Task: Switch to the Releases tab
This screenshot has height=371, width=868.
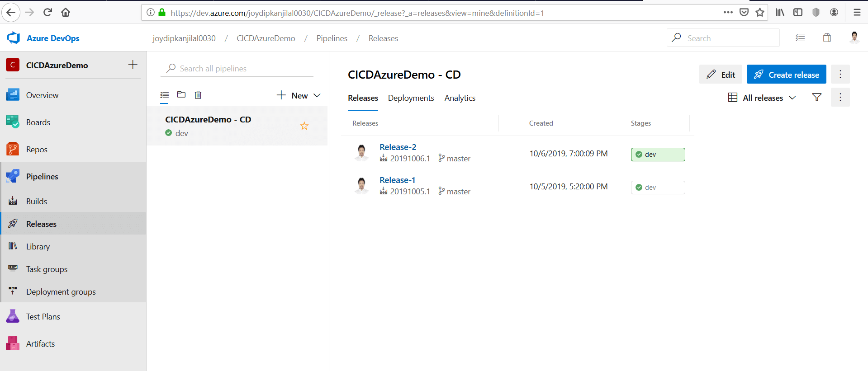Action: coord(363,98)
